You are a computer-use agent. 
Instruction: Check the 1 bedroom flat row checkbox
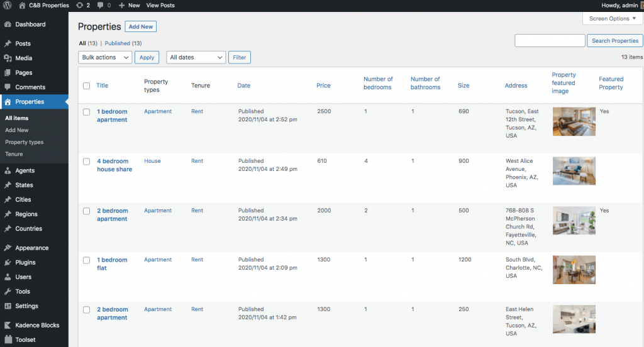coord(86,260)
